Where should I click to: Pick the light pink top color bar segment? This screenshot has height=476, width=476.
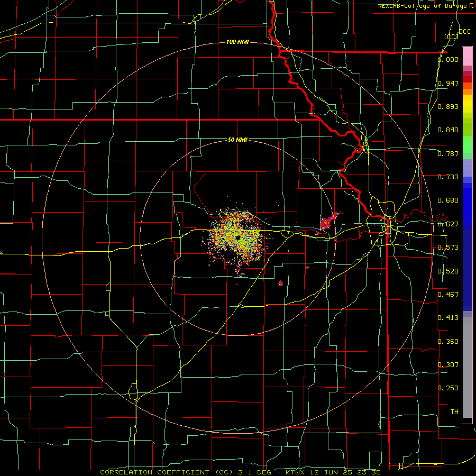coord(467,56)
